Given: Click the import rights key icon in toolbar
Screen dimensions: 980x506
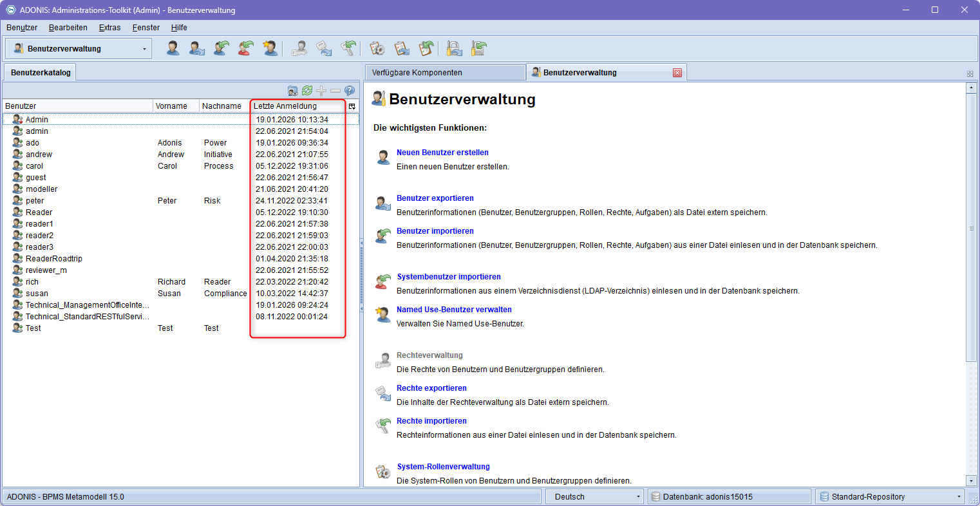Looking at the screenshot, I should pos(348,48).
